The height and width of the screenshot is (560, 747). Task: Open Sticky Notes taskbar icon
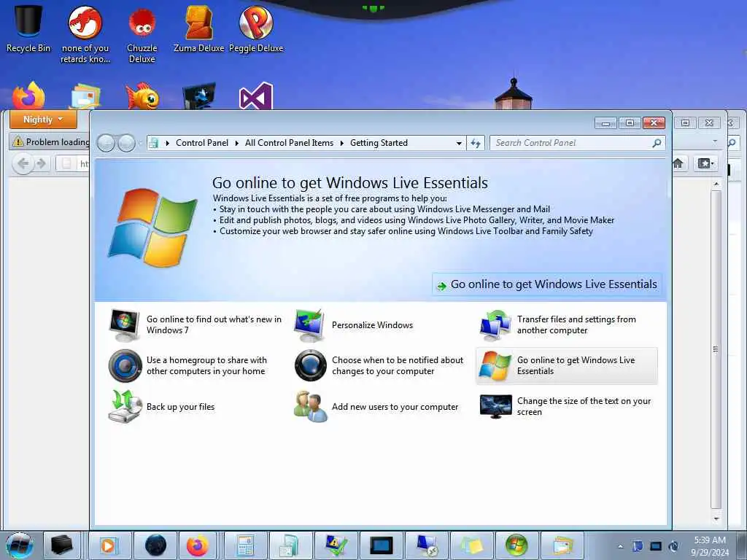[x=471, y=545]
